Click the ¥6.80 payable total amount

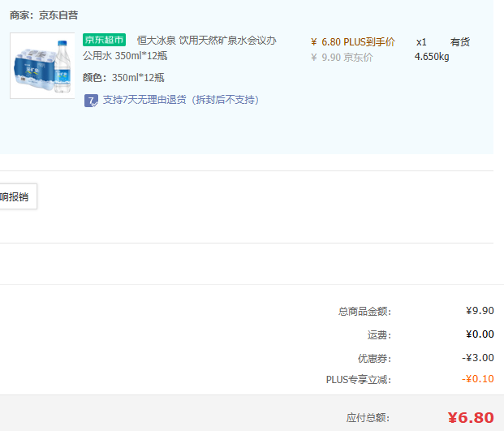tap(471, 418)
